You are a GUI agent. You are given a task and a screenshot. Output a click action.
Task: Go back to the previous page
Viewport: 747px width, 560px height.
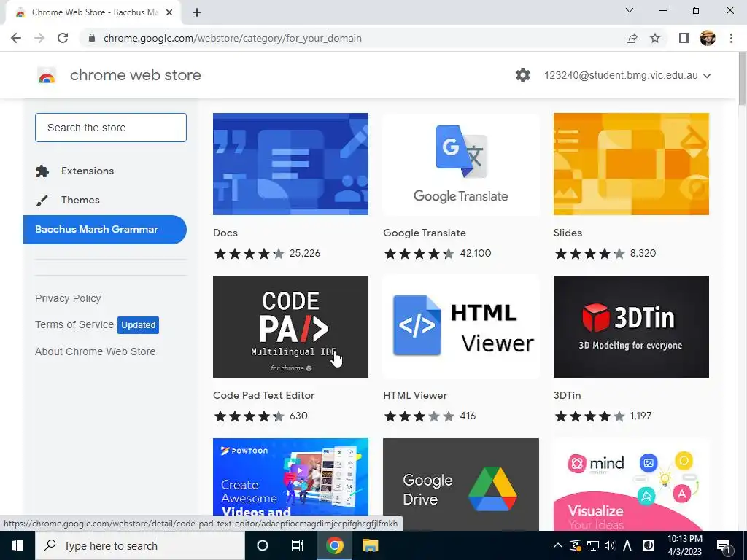coord(16,38)
